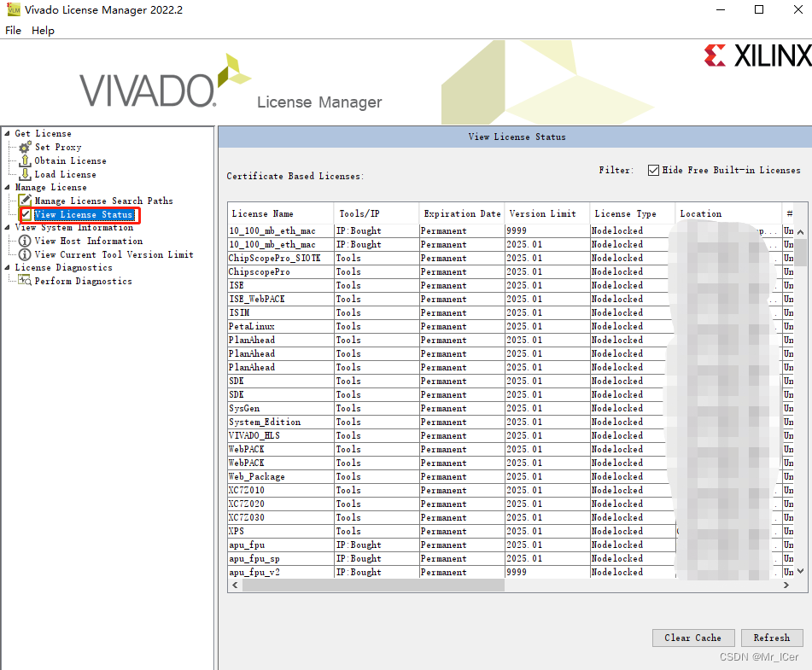Click the horizontal scrollbar thumb
Viewport: 812px width, 670px height.
click(x=373, y=586)
